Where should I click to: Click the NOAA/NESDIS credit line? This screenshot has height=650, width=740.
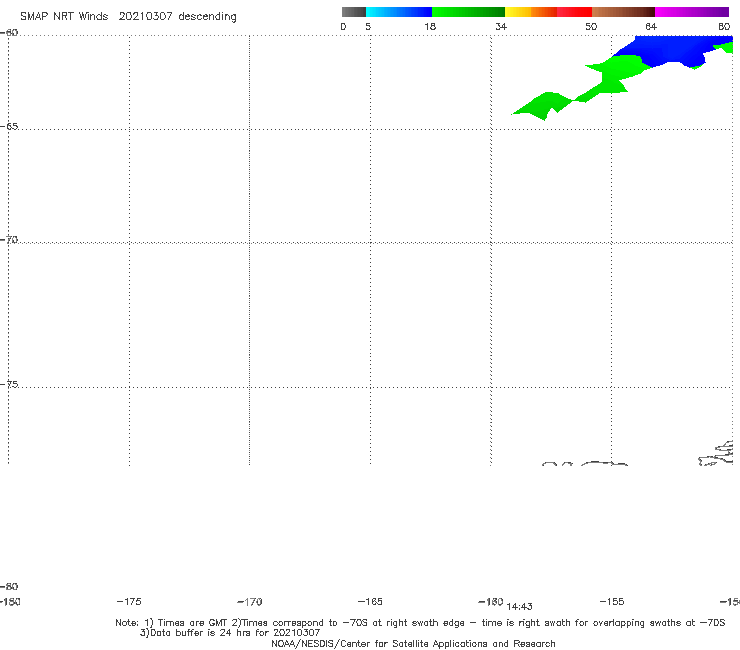coord(413,644)
